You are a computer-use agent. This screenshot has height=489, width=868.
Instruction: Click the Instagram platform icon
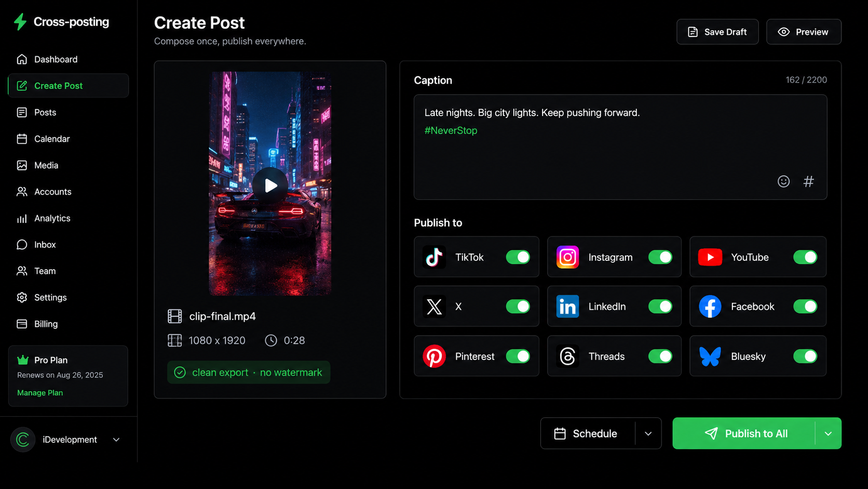pos(567,257)
